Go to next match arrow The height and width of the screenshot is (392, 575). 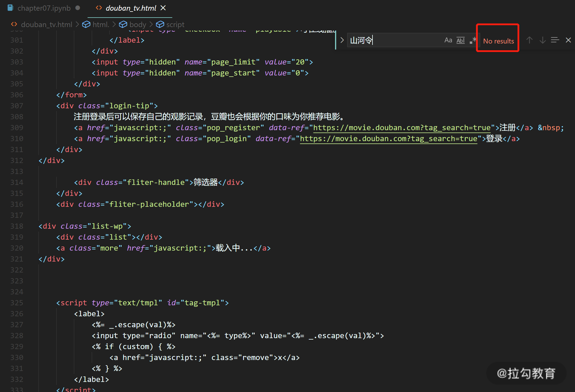point(542,40)
